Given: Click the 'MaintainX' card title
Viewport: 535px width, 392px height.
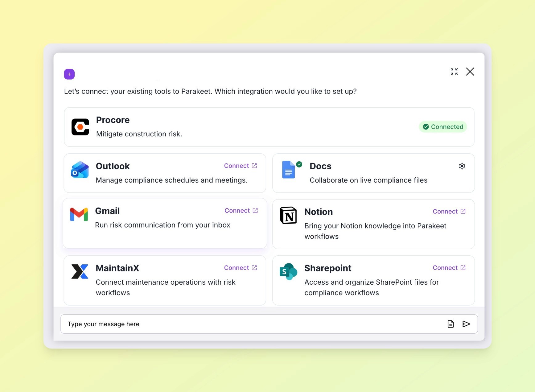Looking at the screenshot, I should pos(117,268).
